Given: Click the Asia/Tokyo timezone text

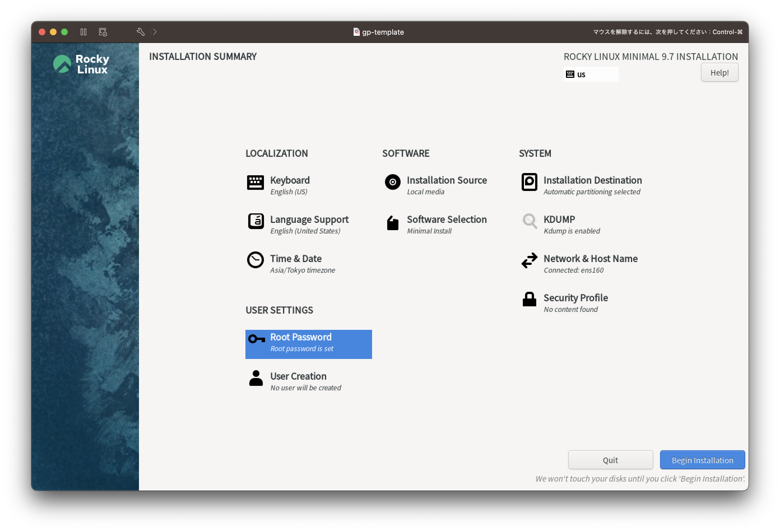Looking at the screenshot, I should coord(302,270).
